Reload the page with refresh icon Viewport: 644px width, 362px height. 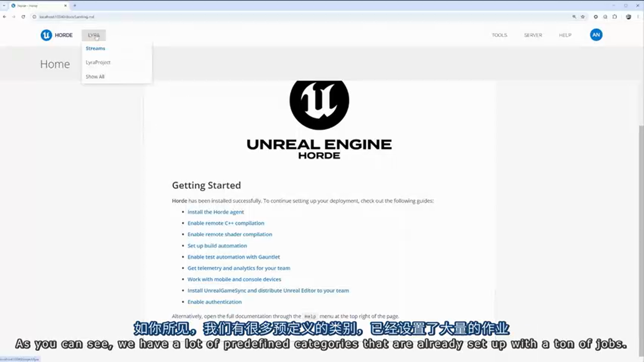pyautogui.click(x=23, y=17)
